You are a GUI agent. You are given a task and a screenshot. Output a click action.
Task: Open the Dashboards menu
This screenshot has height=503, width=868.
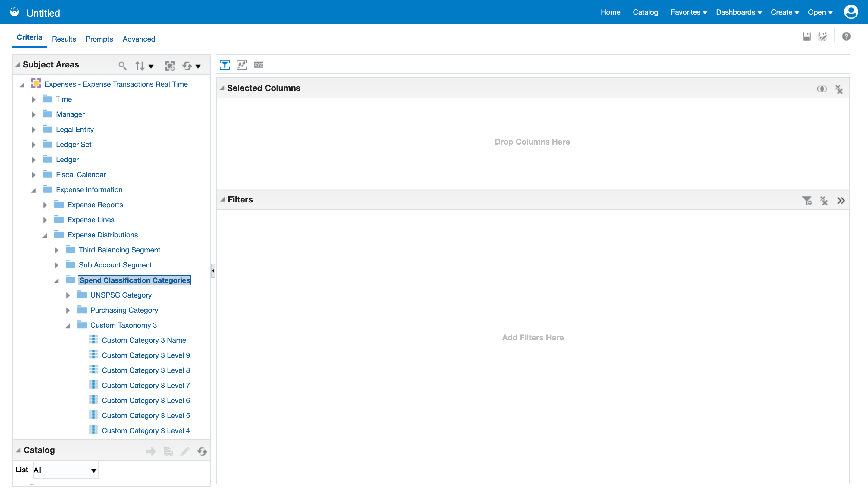tap(738, 12)
